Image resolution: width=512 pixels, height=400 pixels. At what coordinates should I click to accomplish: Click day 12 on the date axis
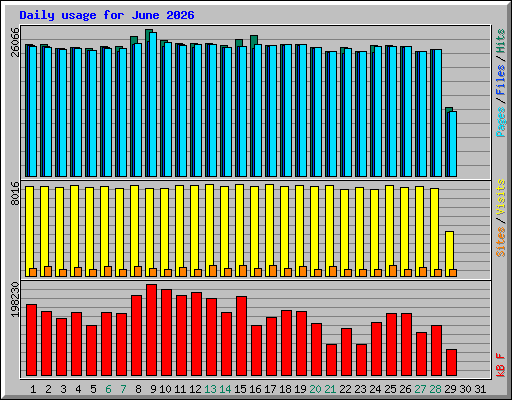(x=195, y=389)
